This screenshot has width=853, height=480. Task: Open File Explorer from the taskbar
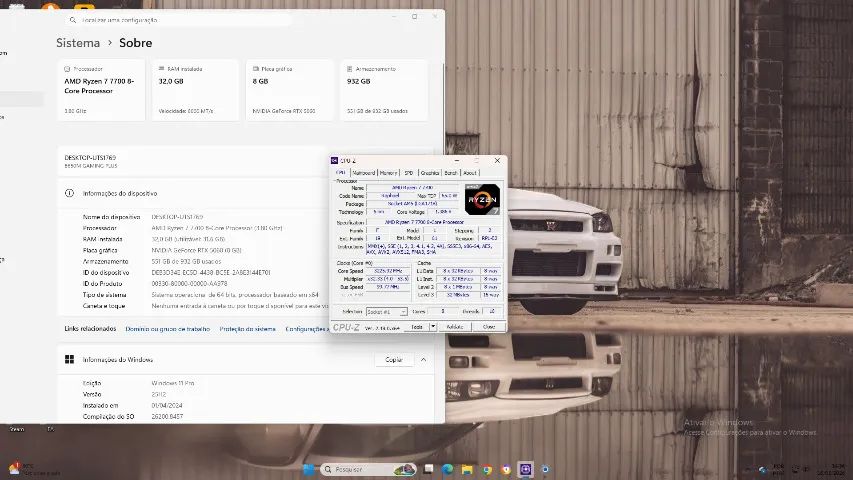467,469
